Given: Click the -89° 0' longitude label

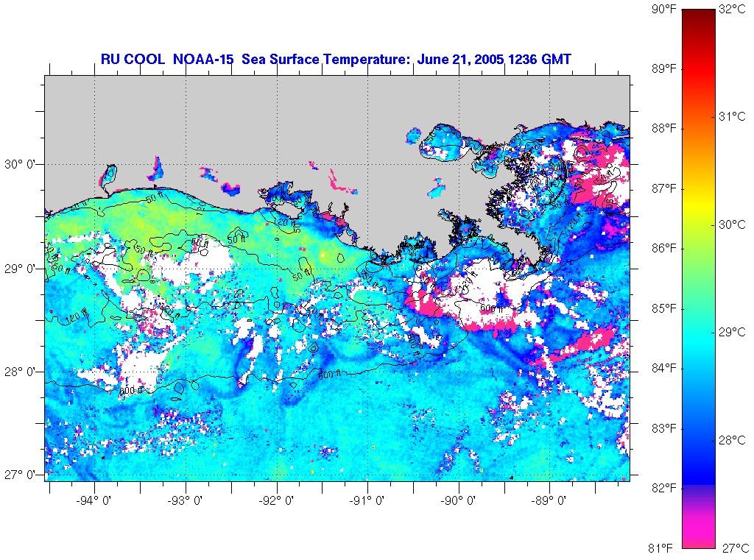Looking at the screenshot, I should click(550, 501).
